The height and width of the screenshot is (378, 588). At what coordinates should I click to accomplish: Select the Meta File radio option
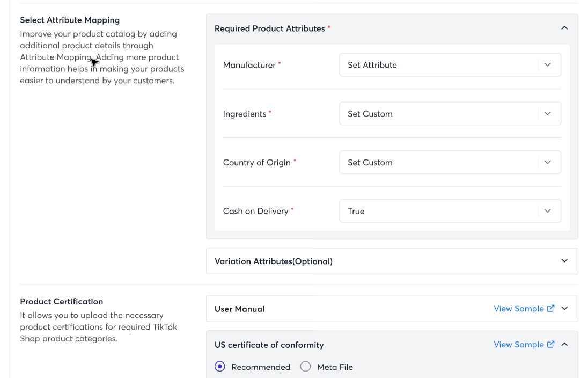305,367
